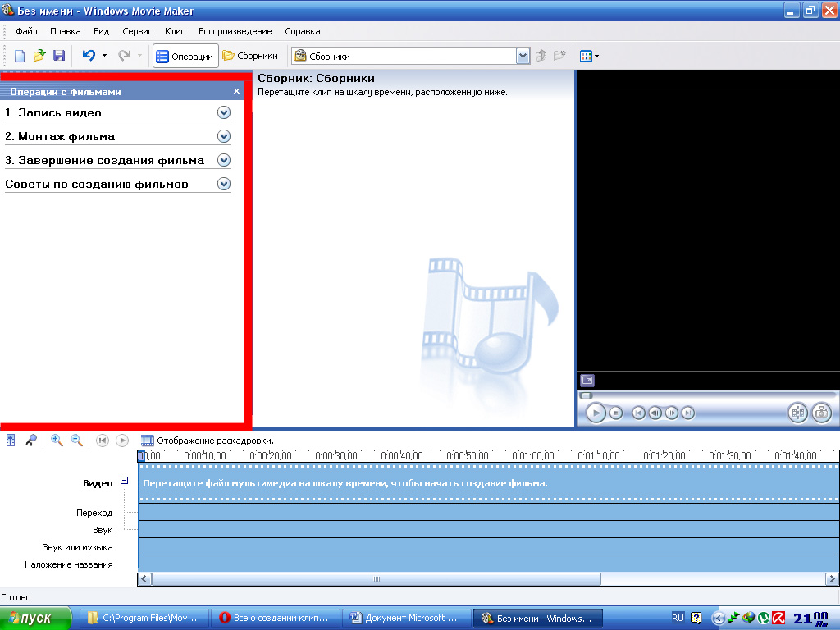Image resolution: width=840 pixels, height=630 pixels.
Task: Undo the last action in the toolbar
Action: (89, 55)
